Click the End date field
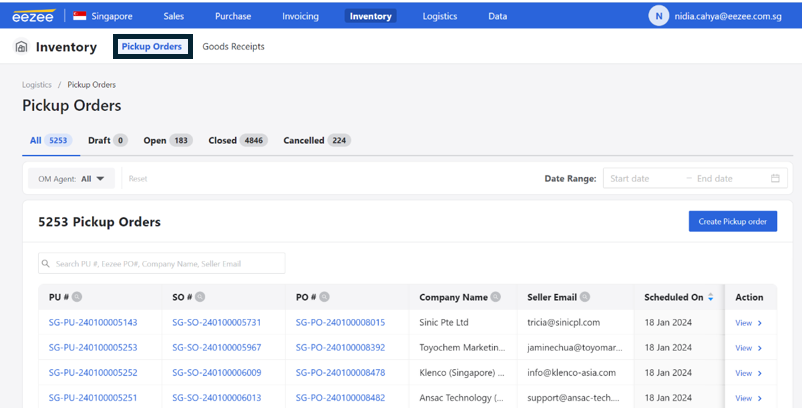 [729, 179]
